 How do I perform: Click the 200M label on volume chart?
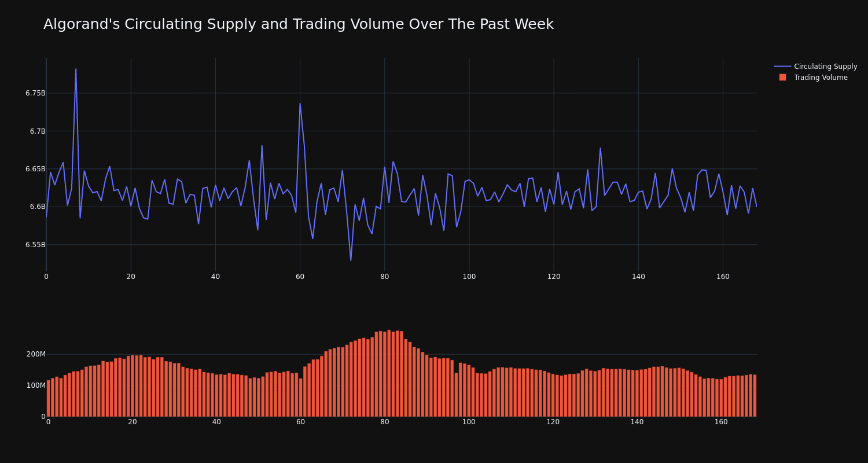pos(36,354)
